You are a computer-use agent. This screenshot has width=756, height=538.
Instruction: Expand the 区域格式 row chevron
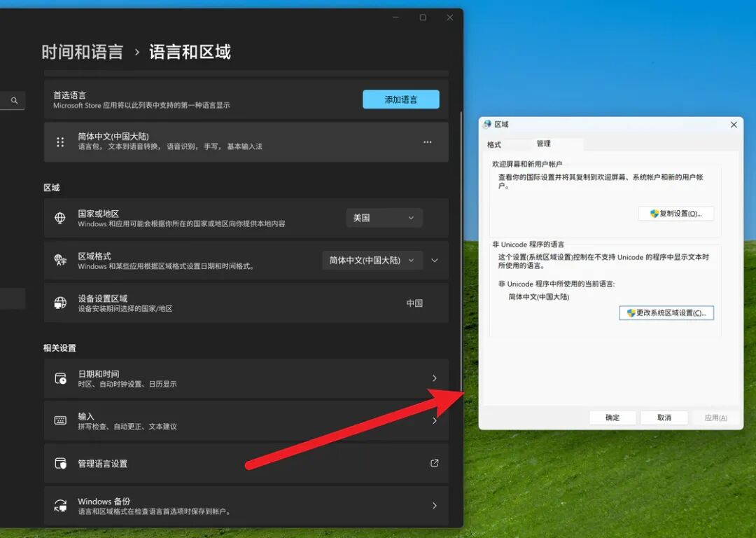click(x=435, y=260)
